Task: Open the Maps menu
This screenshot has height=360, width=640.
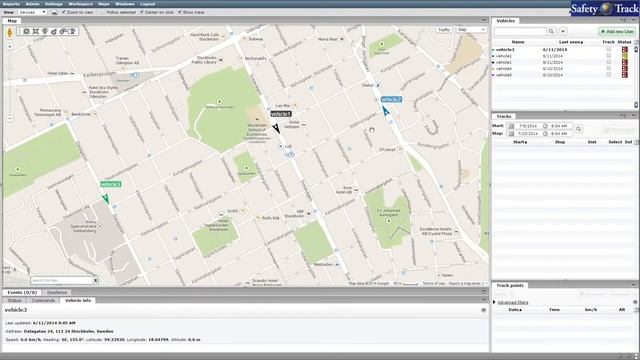Action: click(x=104, y=4)
